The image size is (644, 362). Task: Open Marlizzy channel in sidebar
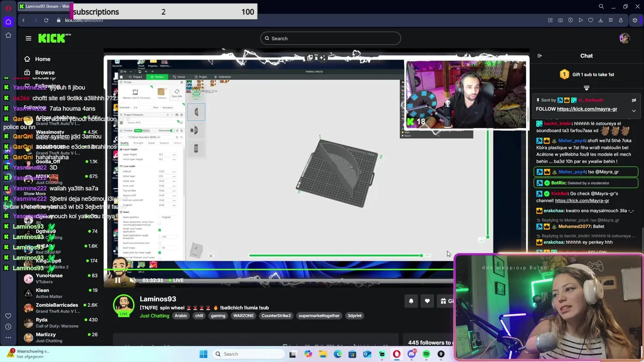[60, 337]
